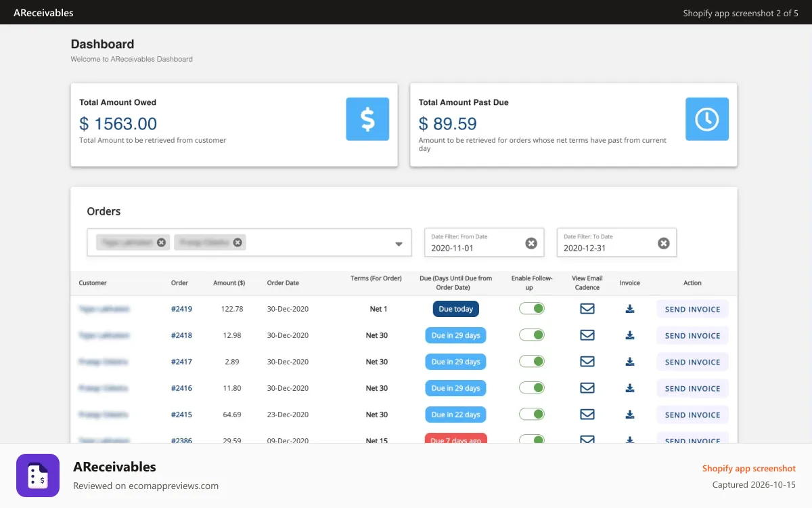812x508 pixels.
Task: Click the Due today badge
Action: 456,309
